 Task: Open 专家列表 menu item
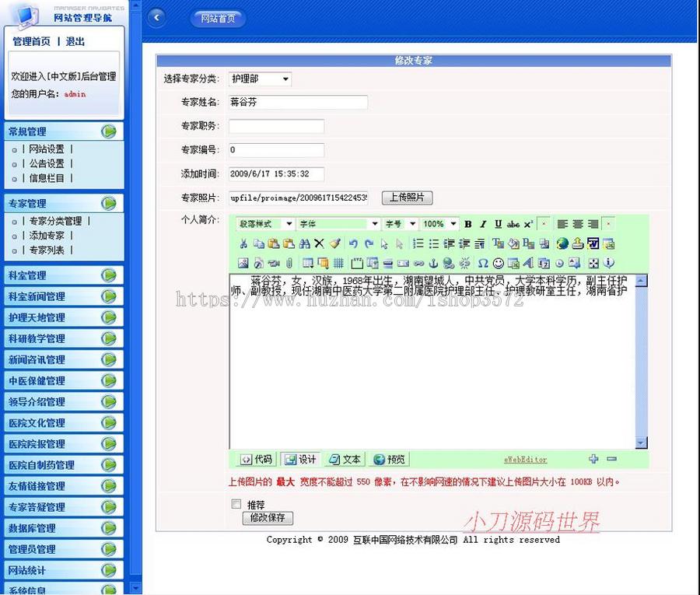click(47, 250)
